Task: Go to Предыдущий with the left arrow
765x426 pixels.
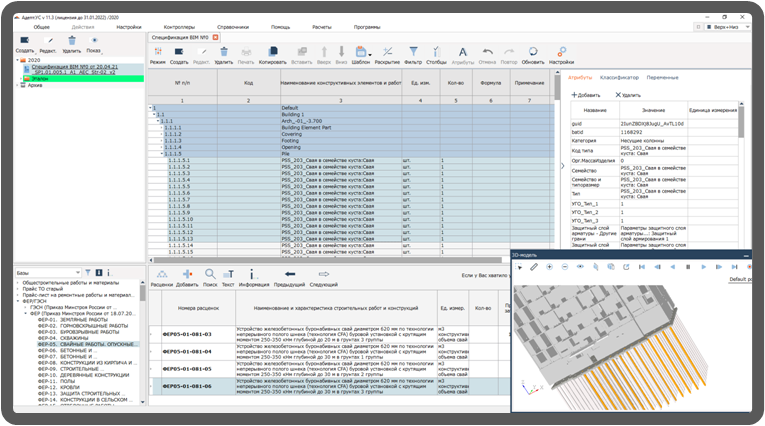Action: pyautogui.click(x=290, y=274)
